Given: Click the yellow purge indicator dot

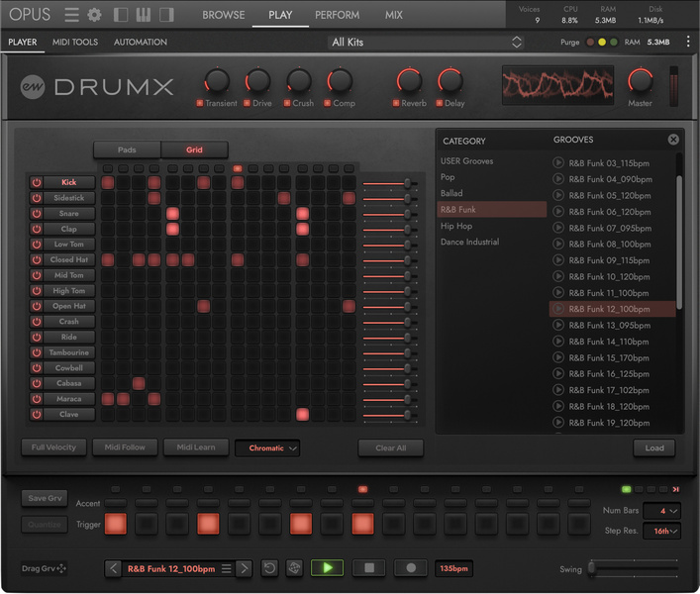Looking at the screenshot, I should [602, 42].
